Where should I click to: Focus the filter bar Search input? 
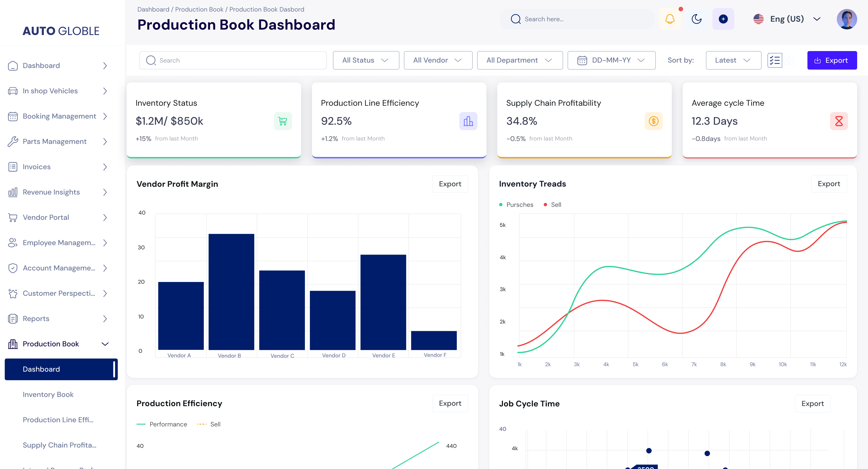[x=233, y=60]
